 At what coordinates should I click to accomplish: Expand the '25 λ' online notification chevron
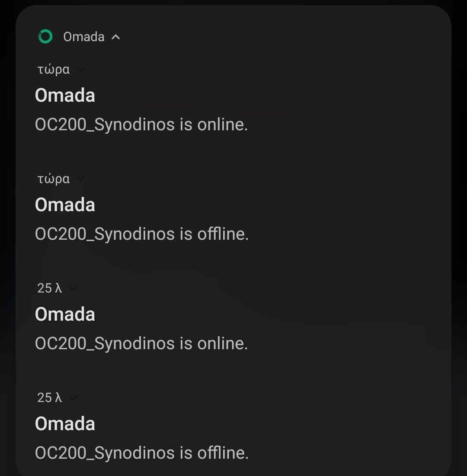pos(73,289)
